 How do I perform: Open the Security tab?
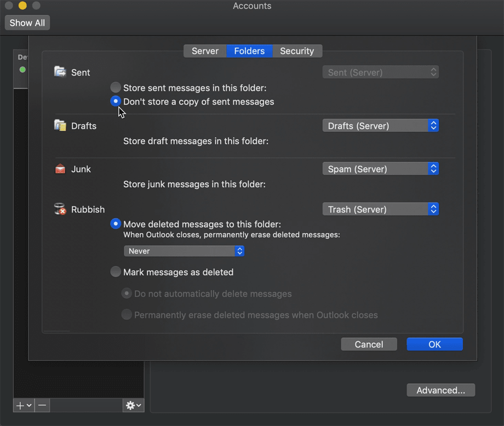(x=297, y=50)
